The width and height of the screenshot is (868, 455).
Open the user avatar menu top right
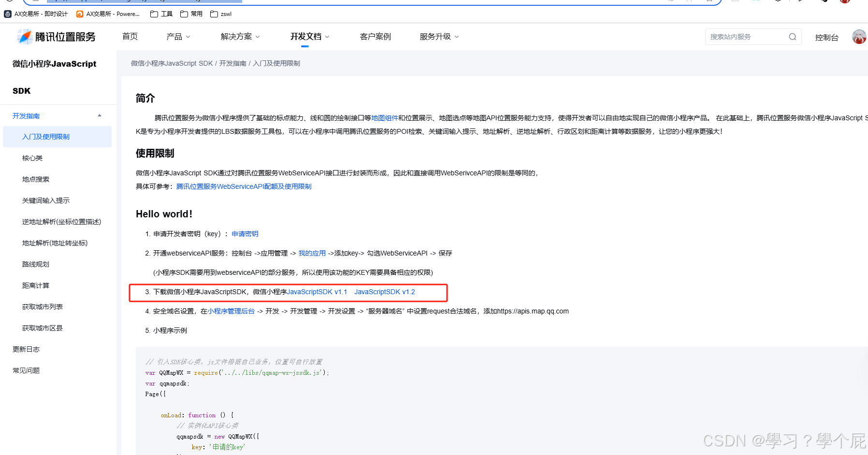pos(859,36)
